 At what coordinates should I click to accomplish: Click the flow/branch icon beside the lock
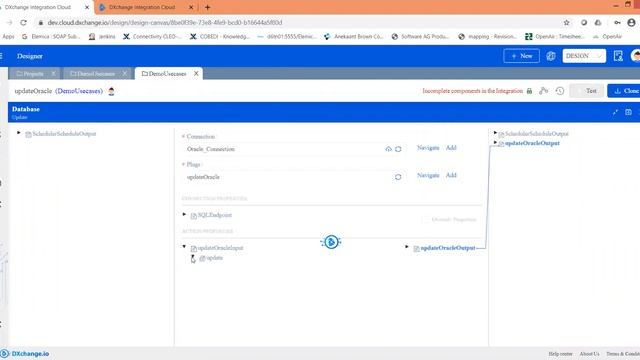click(543, 91)
